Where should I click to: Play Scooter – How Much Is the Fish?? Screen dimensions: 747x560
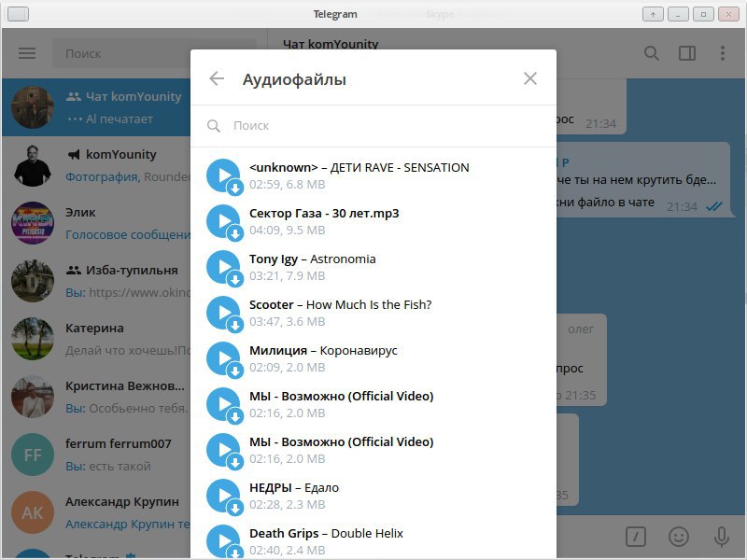click(223, 313)
